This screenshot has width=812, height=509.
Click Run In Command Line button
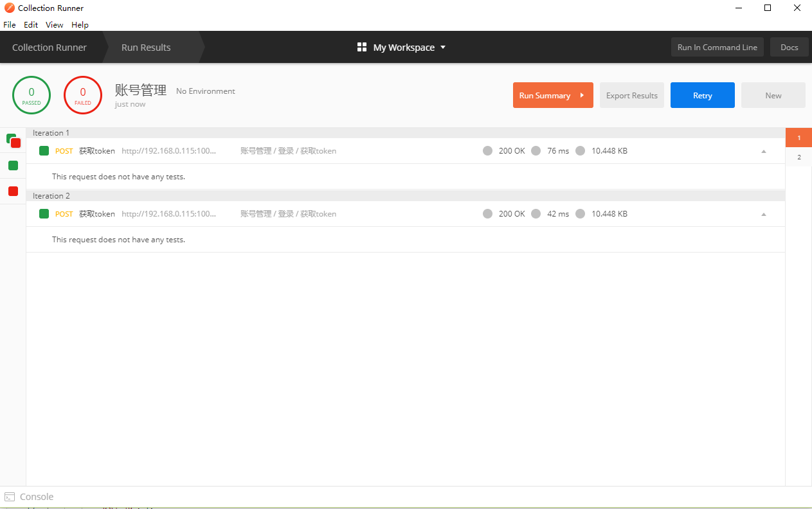[717, 48]
